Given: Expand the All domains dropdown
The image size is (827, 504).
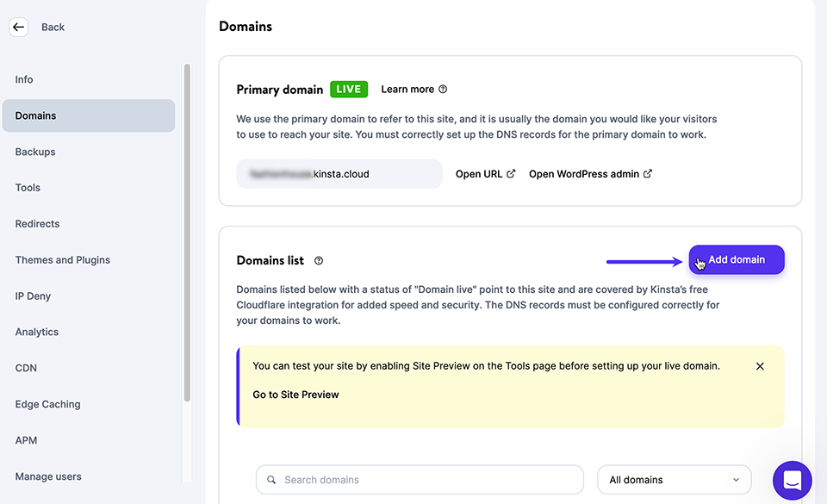Looking at the screenshot, I should pos(674,480).
